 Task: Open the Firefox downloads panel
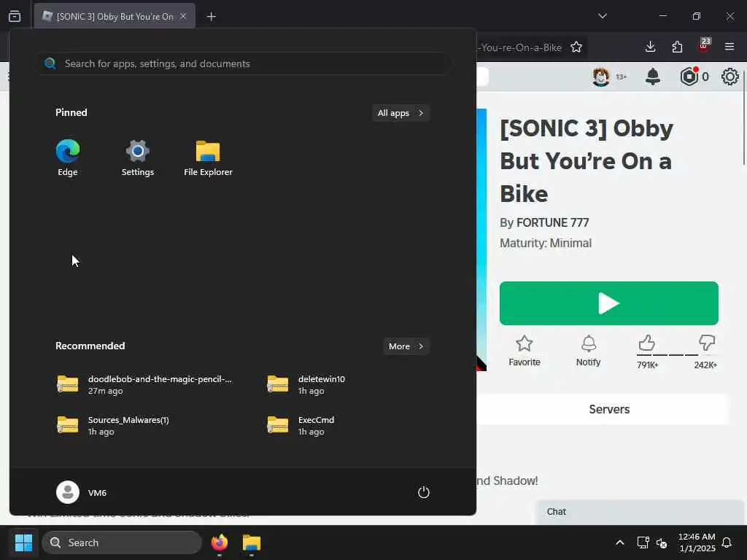(x=650, y=47)
